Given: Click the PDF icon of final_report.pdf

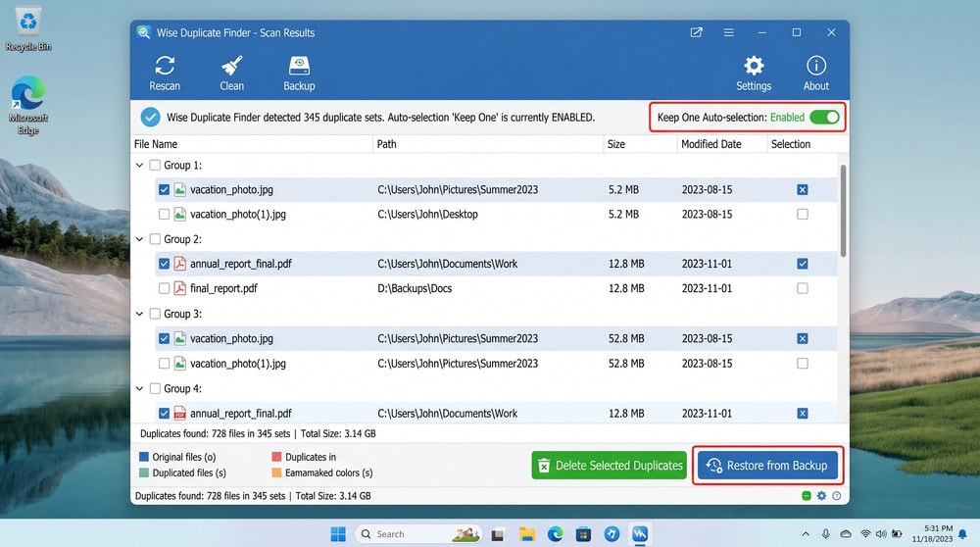Looking at the screenshot, I should (179, 288).
